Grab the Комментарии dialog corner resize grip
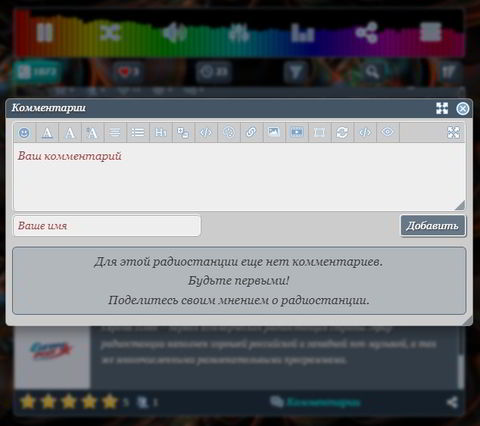 468,321
